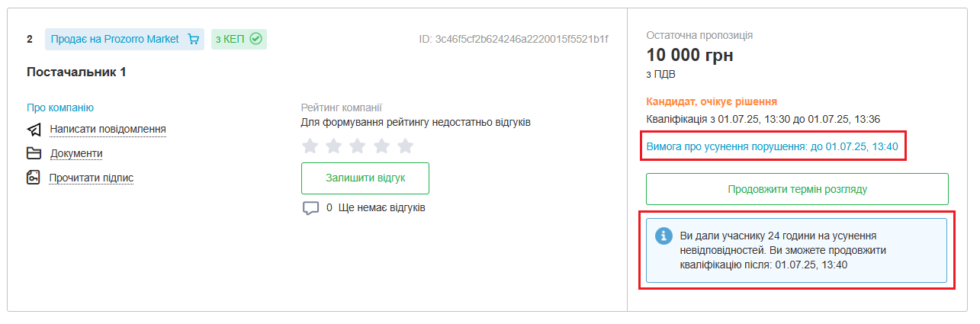This screenshot has height=324, width=980.
Task: Open the Прочитати підпис link
Action: tap(92, 178)
